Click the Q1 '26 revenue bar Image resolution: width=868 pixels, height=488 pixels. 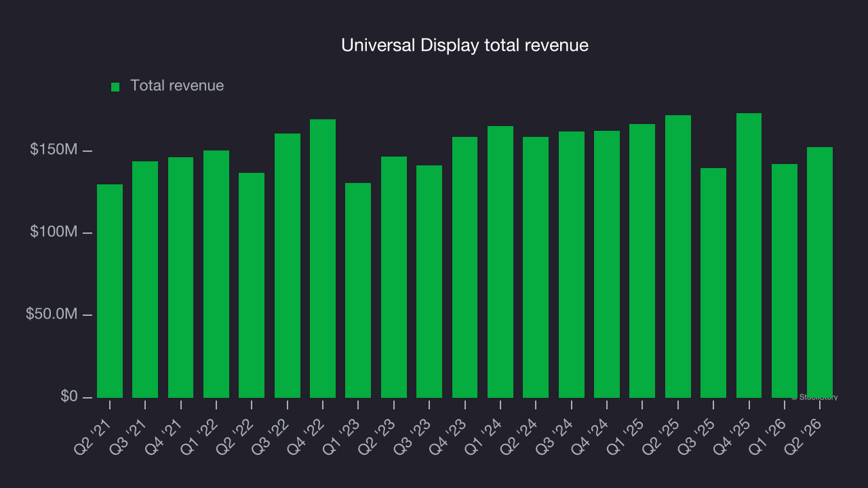pos(785,281)
